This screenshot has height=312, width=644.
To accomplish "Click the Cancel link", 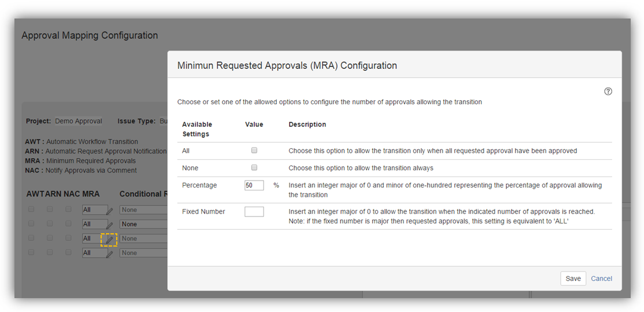I will click(x=601, y=278).
